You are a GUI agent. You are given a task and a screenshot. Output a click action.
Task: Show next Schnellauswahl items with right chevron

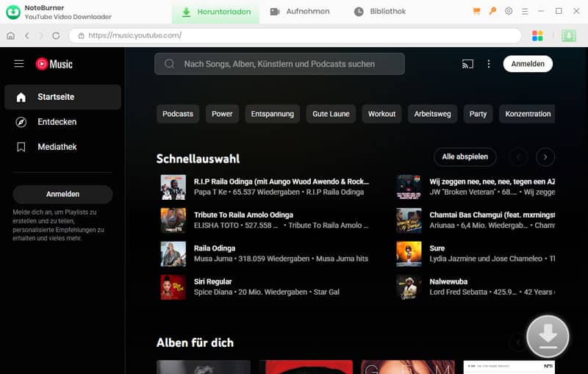(545, 157)
